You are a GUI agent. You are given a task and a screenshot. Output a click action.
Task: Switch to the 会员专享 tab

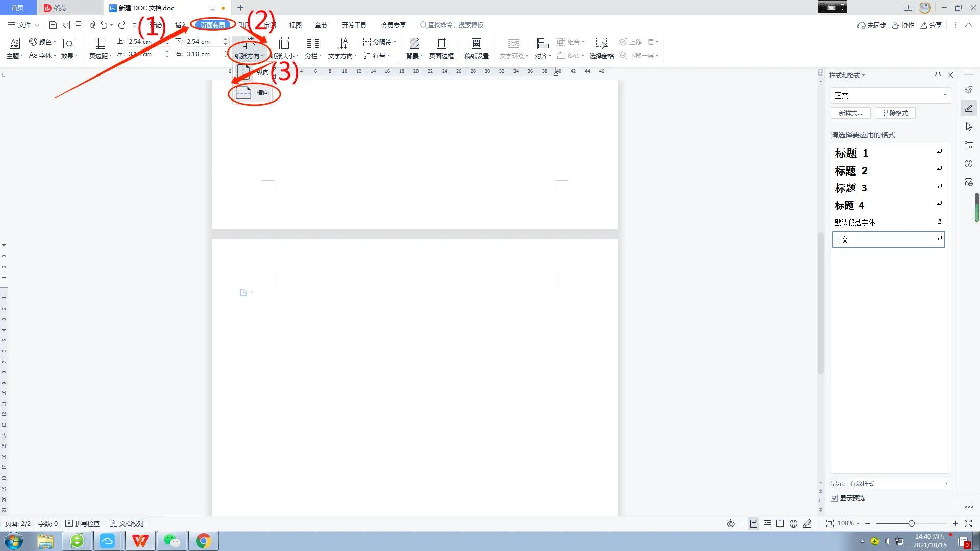[394, 25]
